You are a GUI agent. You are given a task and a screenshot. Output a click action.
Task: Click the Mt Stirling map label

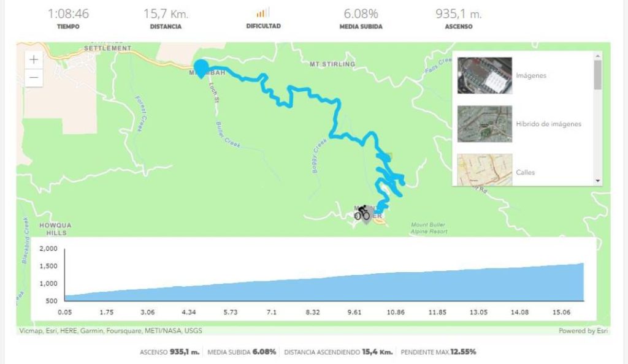(x=332, y=64)
